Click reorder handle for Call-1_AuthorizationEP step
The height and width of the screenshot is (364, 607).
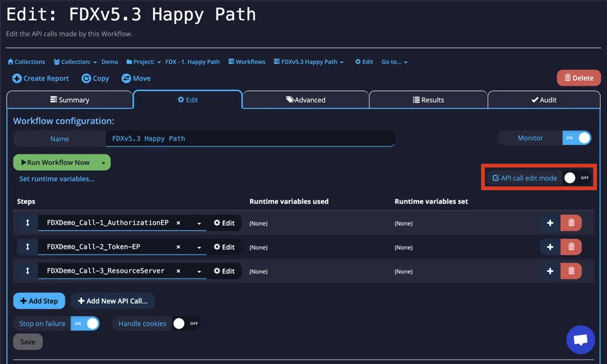point(28,223)
